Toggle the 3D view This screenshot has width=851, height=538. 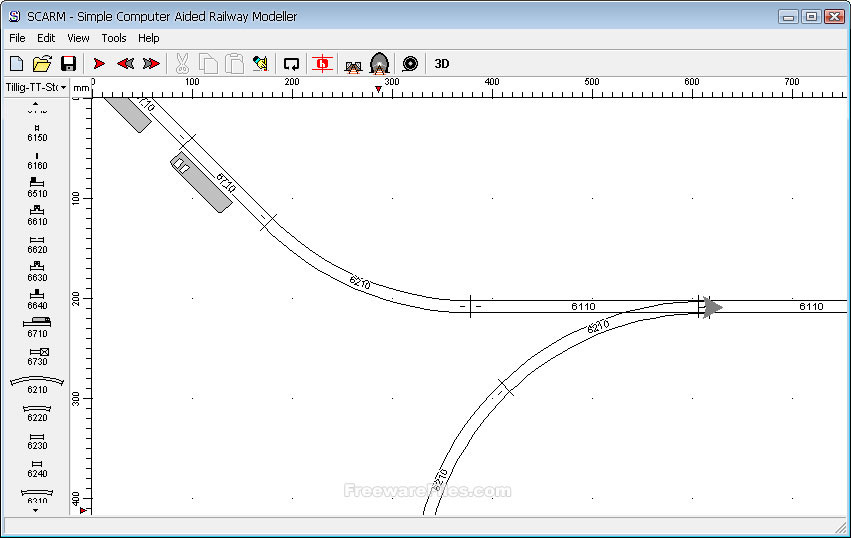pos(441,63)
